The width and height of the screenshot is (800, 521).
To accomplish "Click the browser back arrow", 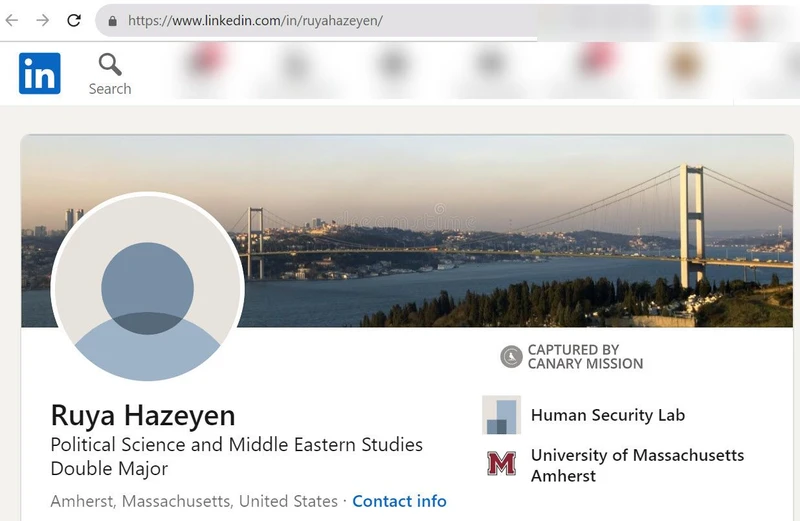I will (x=12, y=20).
